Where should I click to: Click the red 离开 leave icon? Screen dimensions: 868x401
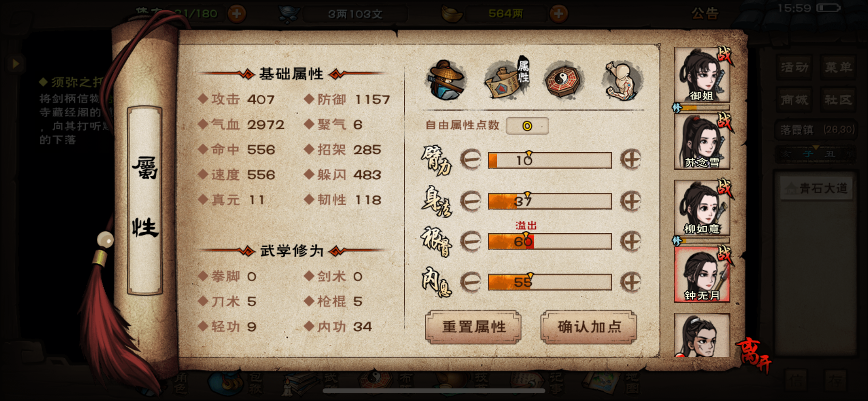tap(752, 355)
